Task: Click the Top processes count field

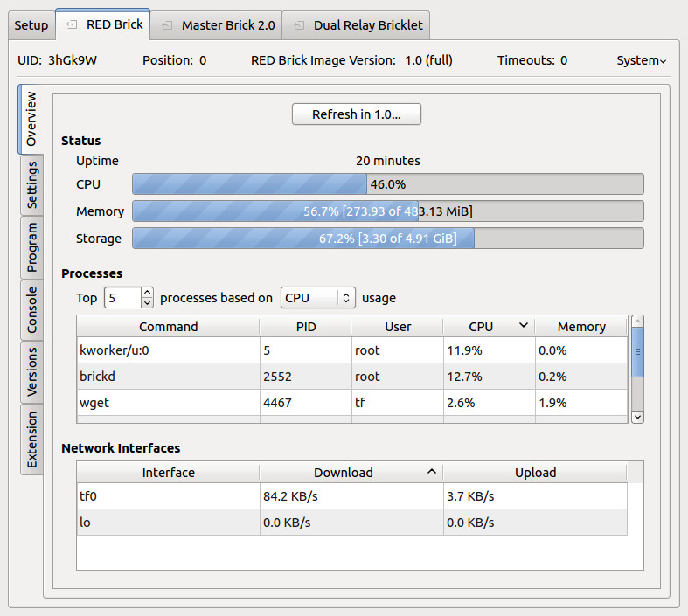Action: [123, 298]
